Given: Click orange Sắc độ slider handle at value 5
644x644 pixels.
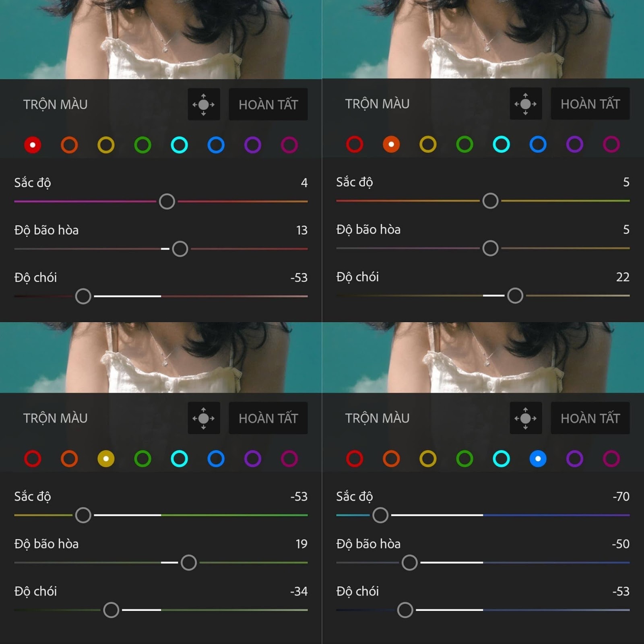Looking at the screenshot, I should pyautogui.click(x=490, y=200).
